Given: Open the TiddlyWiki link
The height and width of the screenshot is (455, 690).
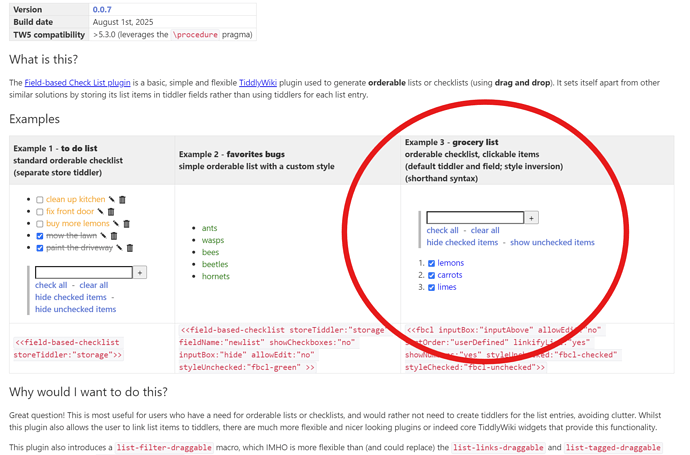Looking at the screenshot, I should tap(258, 83).
